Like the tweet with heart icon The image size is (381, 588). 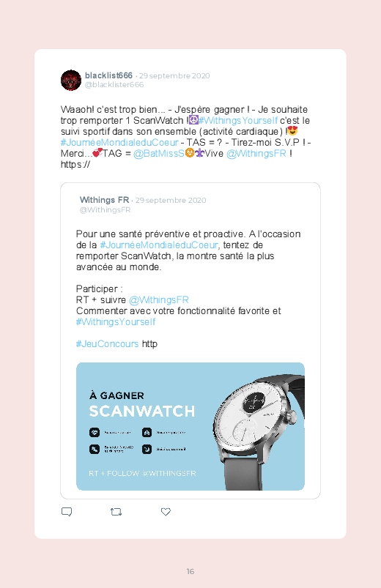[x=166, y=512]
